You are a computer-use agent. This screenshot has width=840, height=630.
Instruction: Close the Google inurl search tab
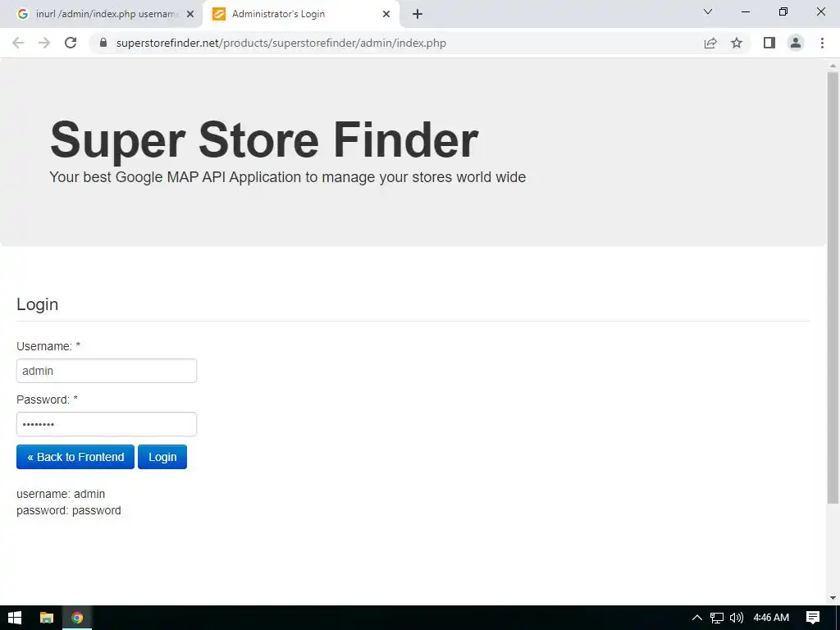click(190, 14)
